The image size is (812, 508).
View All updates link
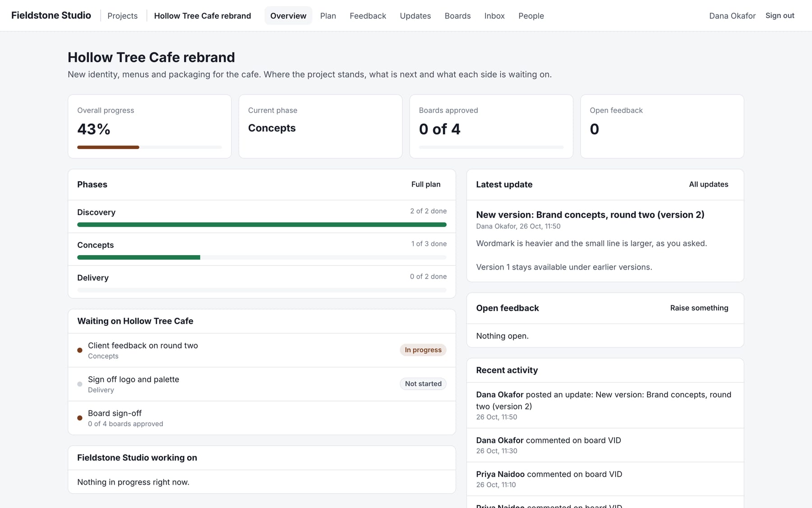[x=708, y=184]
